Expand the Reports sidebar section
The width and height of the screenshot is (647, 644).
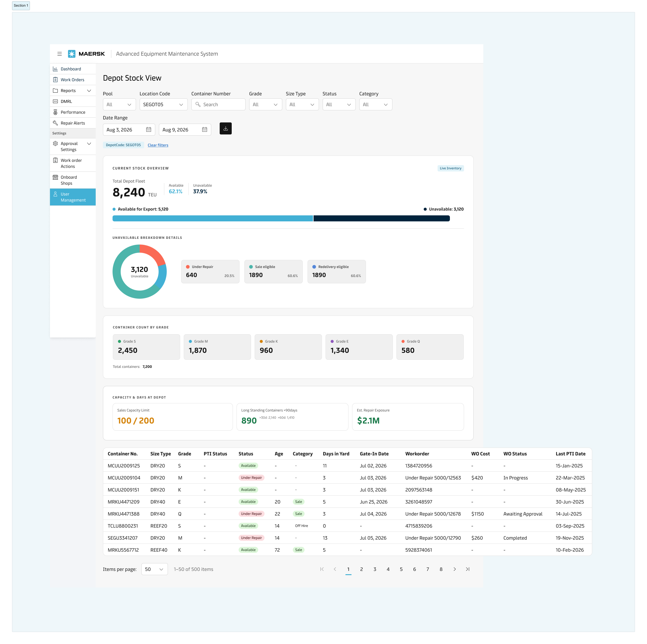(x=73, y=91)
